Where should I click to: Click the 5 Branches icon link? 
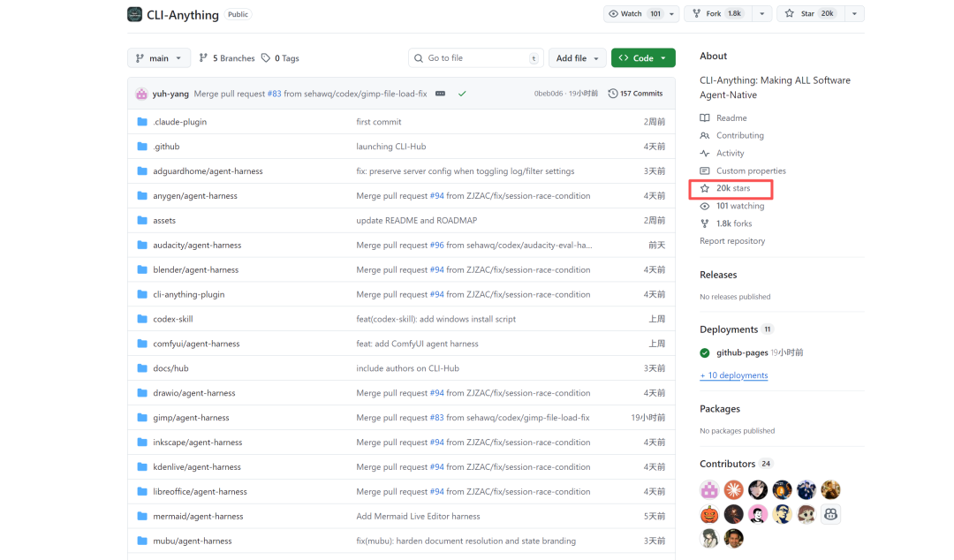point(204,58)
